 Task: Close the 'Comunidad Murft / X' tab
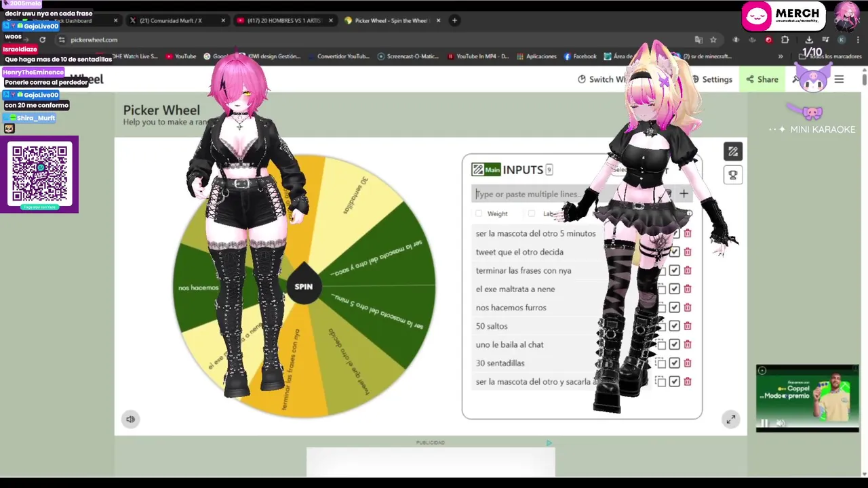(223, 20)
